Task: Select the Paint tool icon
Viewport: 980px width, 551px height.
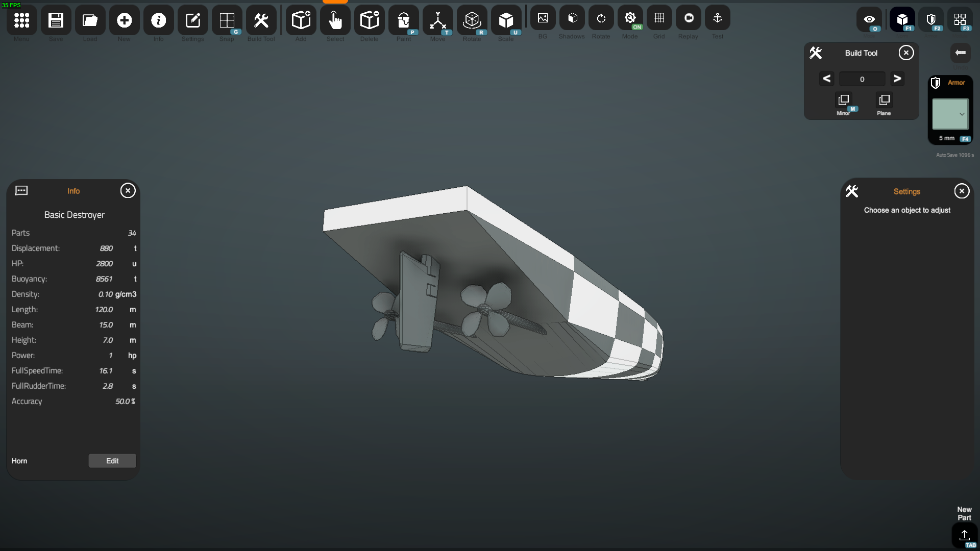Action: pyautogui.click(x=403, y=20)
